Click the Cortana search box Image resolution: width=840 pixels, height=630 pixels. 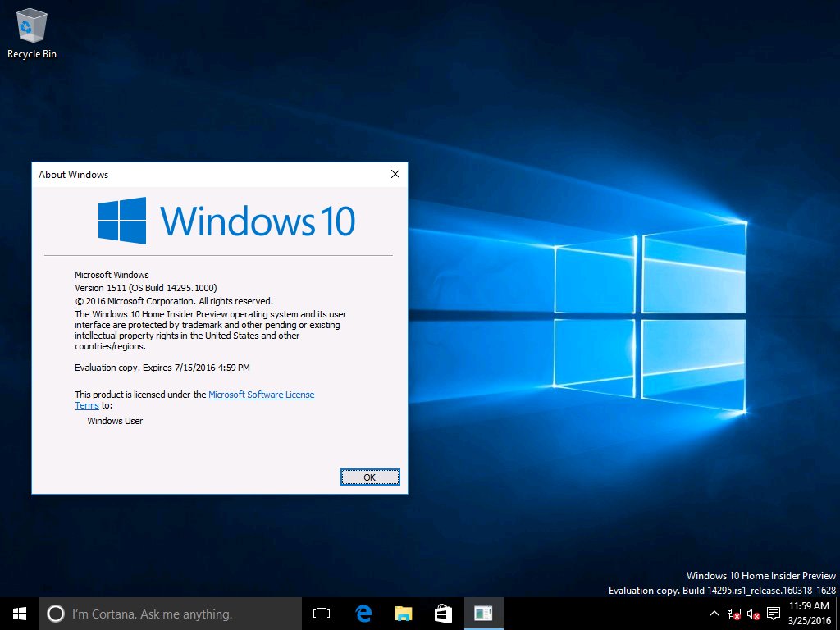point(171,614)
